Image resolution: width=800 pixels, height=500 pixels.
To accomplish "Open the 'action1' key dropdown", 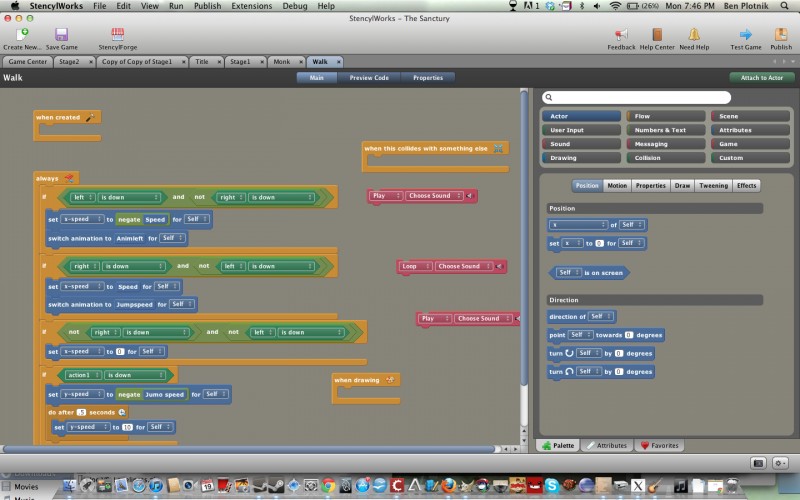I will click(x=83, y=375).
